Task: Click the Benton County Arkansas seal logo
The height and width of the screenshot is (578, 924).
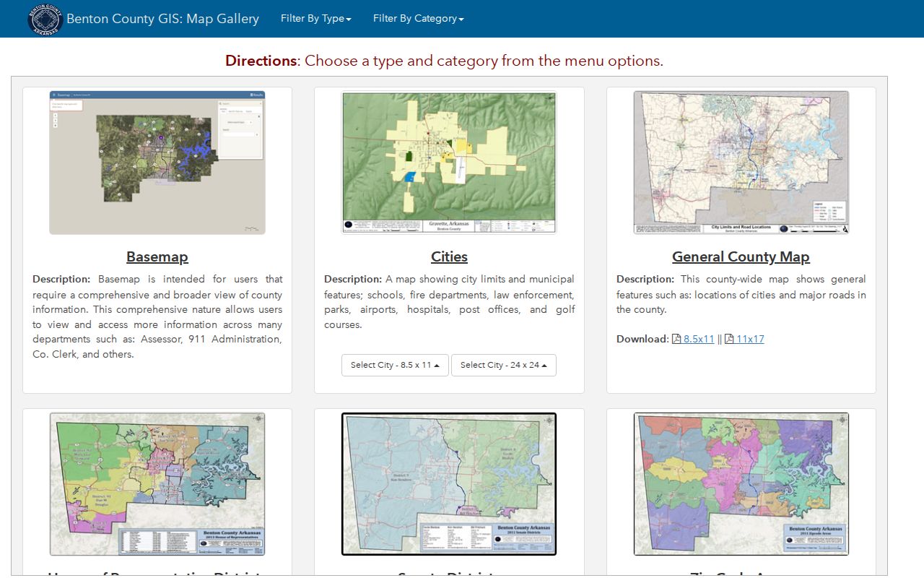Action: pyautogui.click(x=45, y=19)
